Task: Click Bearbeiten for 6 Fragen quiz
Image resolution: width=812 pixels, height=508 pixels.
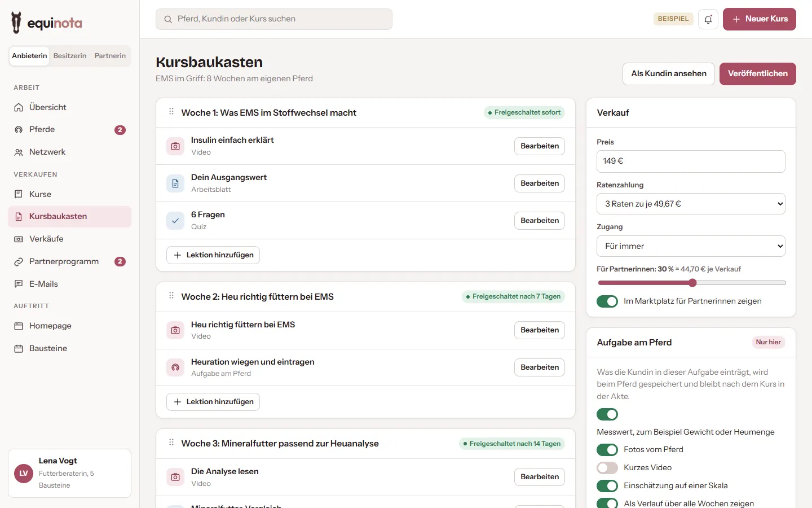Action: 540,221
